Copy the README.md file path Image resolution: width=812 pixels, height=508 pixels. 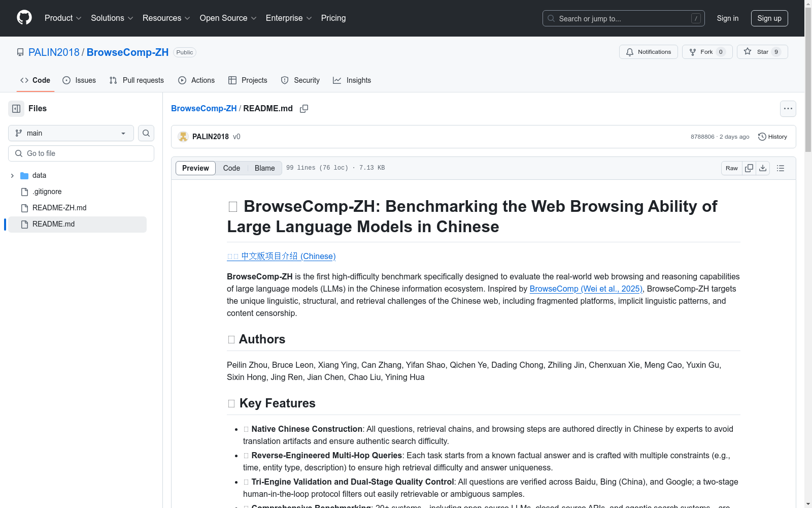(x=304, y=108)
